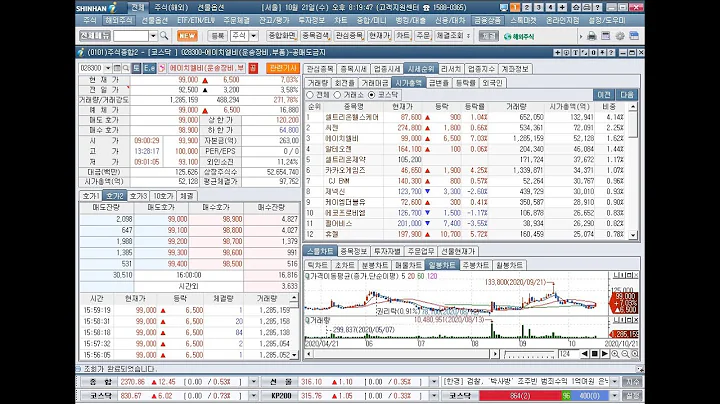Open dropdown next to 선물 index ticker
The width and height of the screenshot is (720, 404).
pyautogui.click(x=434, y=382)
